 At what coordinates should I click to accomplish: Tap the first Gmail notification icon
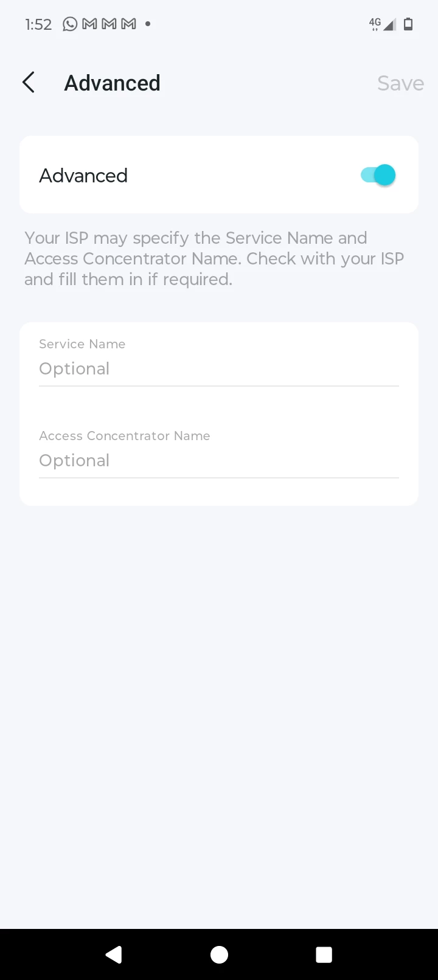[89, 24]
